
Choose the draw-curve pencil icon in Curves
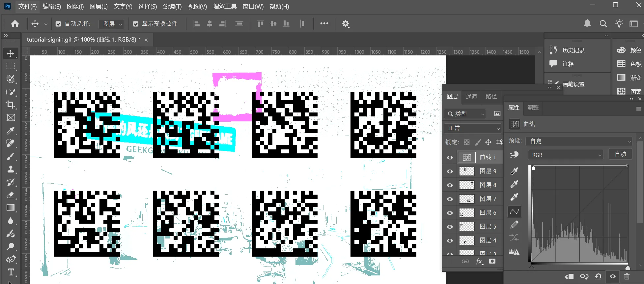tap(514, 225)
